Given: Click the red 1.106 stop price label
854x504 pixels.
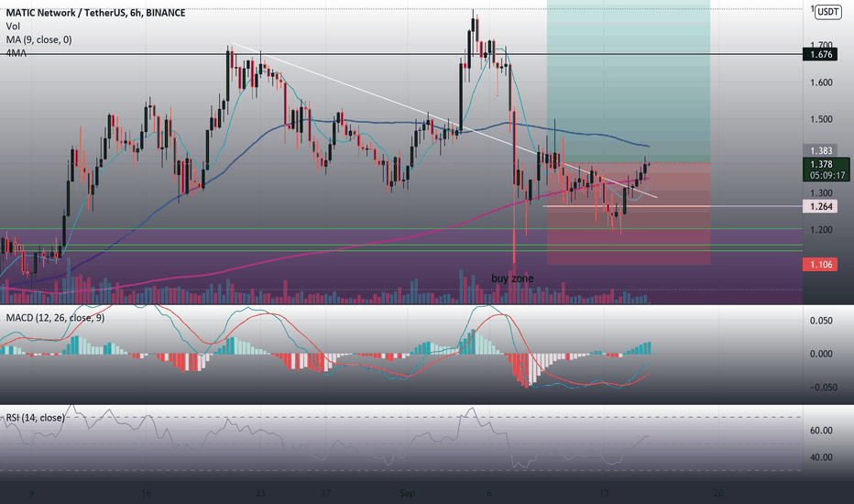Looking at the screenshot, I should tap(821, 264).
